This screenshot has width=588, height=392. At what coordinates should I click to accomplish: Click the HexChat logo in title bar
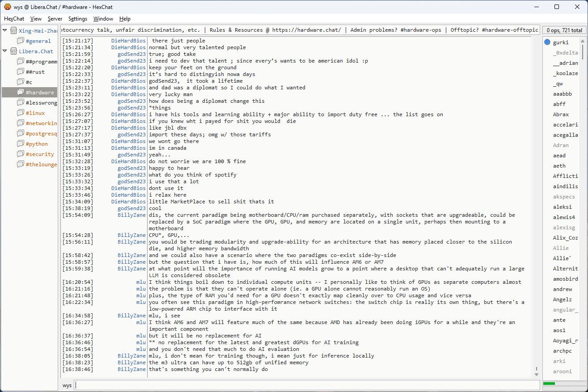(8, 7)
